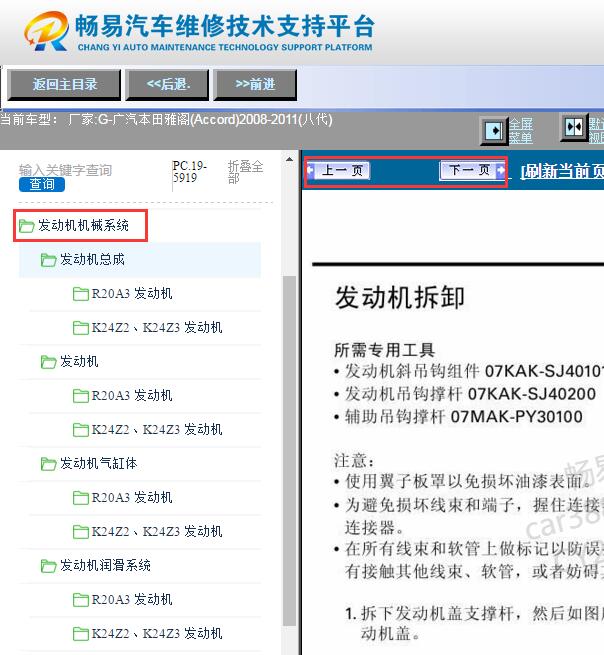Click the 返回主目录 button
This screenshot has width=604, height=655.
point(64,85)
